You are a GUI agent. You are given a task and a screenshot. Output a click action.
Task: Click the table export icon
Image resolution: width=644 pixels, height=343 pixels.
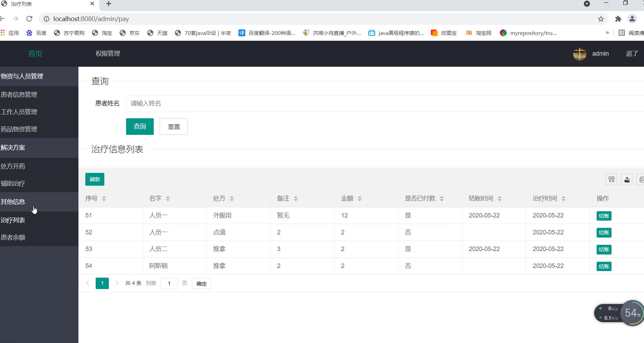tap(627, 179)
